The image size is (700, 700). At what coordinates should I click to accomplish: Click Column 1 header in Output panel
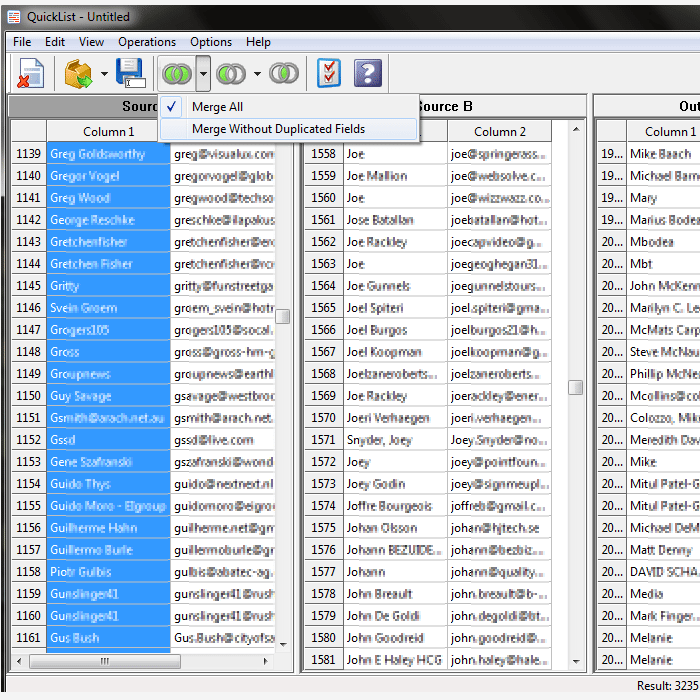pos(663,132)
